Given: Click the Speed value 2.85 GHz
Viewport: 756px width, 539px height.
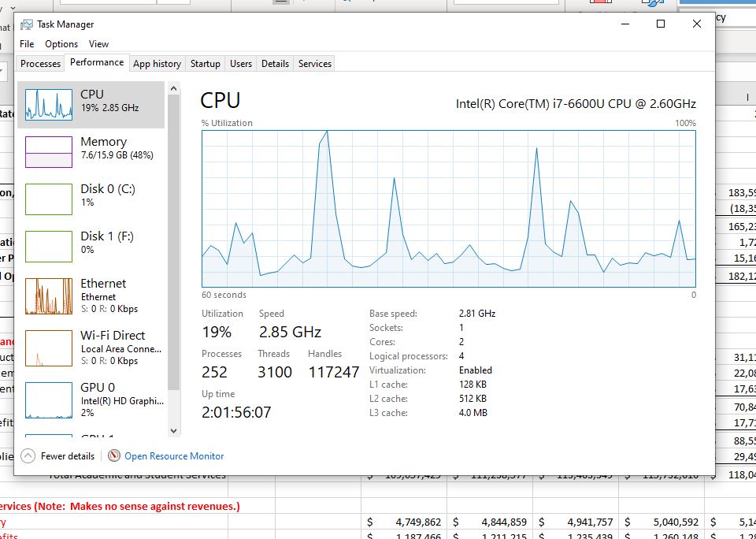Looking at the screenshot, I should [290, 332].
